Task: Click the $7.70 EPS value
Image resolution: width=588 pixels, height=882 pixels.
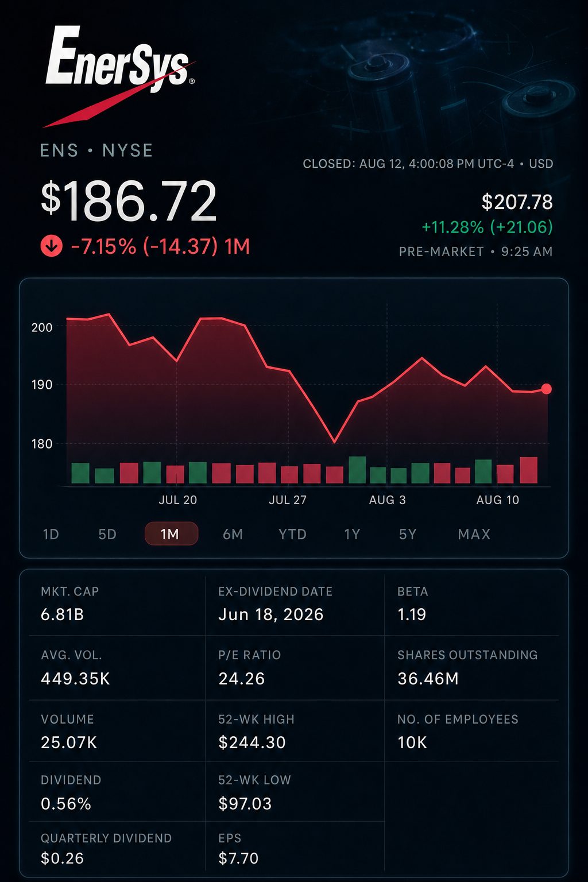Action: tap(238, 858)
